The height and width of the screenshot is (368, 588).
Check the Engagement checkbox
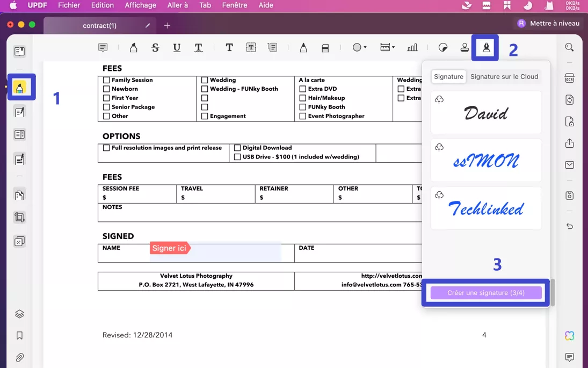[x=205, y=116]
